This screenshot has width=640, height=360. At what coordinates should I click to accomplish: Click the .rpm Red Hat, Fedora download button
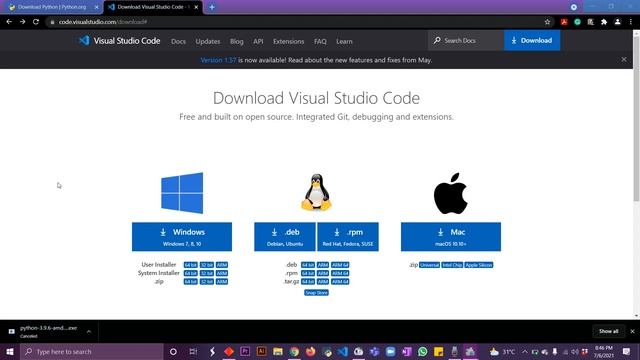coord(348,237)
